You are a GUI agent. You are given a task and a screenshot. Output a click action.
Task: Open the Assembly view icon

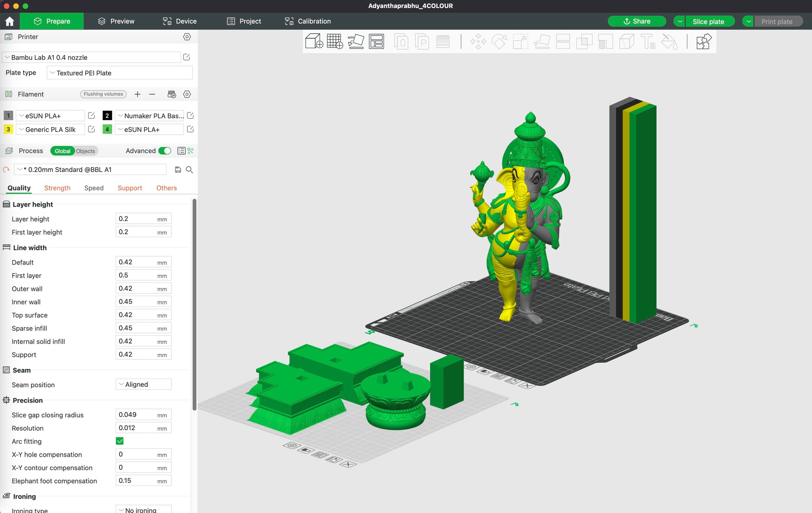[704, 42]
